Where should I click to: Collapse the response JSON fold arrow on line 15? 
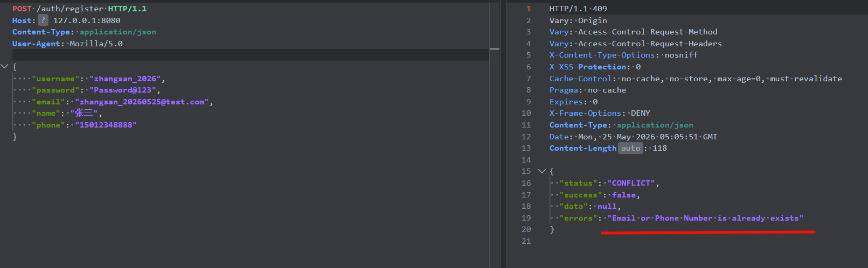point(542,171)
